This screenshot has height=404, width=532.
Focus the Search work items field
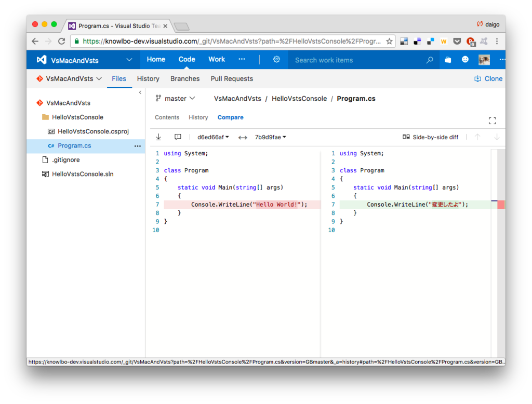356,60
